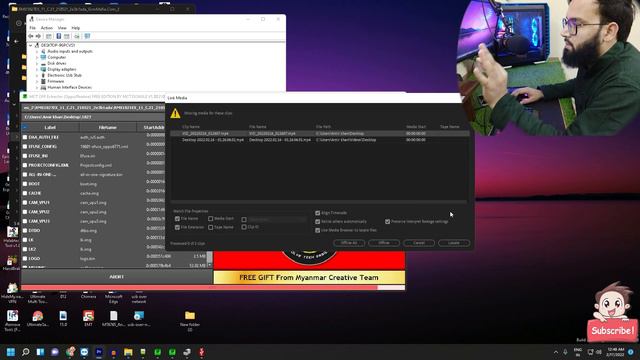
Task: Collapse the DESKTOP root node in Device Manager
Action: [31, 46]
